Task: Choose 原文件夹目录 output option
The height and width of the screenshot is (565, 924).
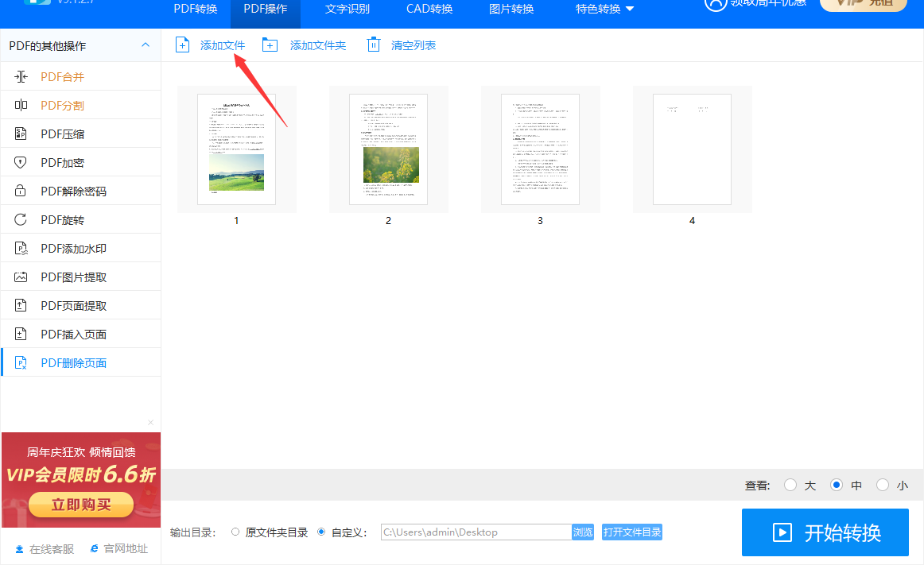Action: tap(235, 532)
